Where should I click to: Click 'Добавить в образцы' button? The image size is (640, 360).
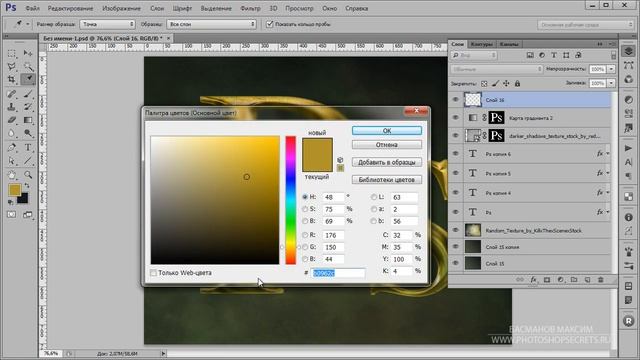pos(387,162)
